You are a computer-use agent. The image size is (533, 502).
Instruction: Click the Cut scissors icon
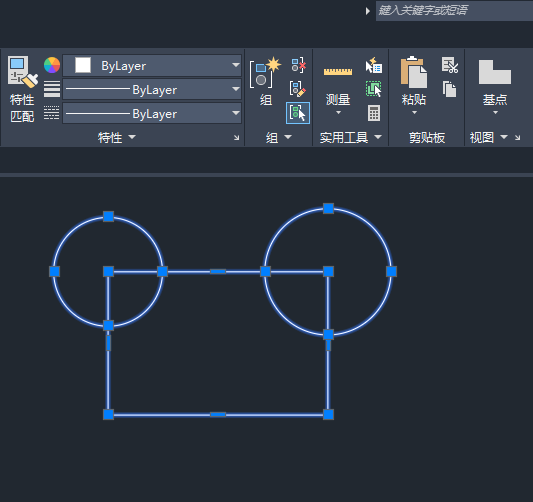[x=450, y=65]
